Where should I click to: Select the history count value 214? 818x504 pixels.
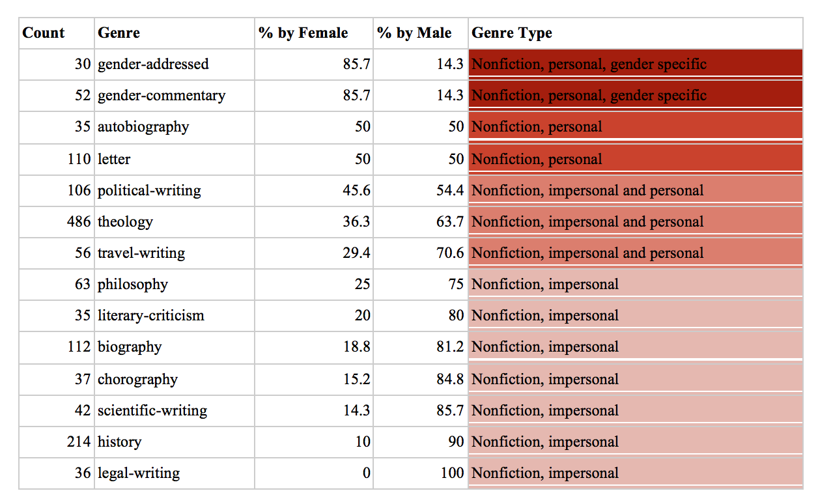(x=78, y=441)
